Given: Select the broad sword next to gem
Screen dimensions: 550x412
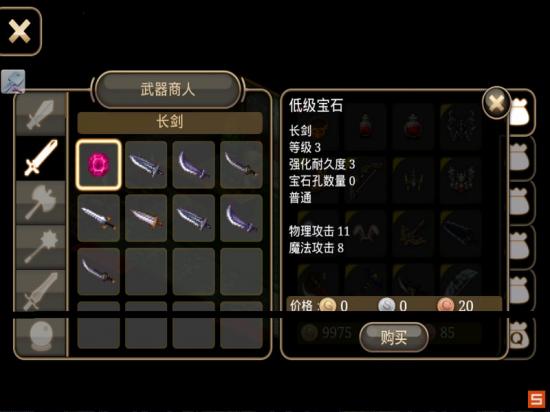Looking at the screenshot, I should (x=146, y=164).
